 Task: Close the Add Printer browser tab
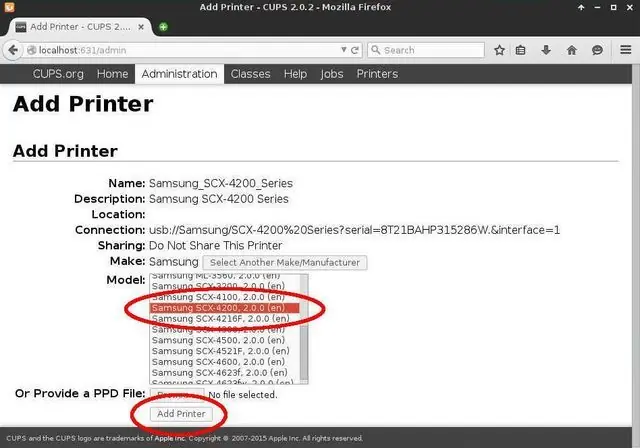141,27
